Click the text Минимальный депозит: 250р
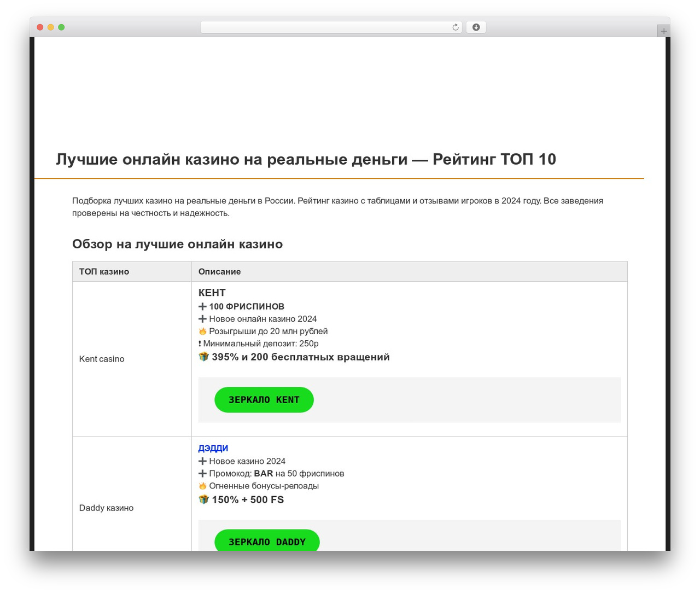 click(x=261, y=344)
